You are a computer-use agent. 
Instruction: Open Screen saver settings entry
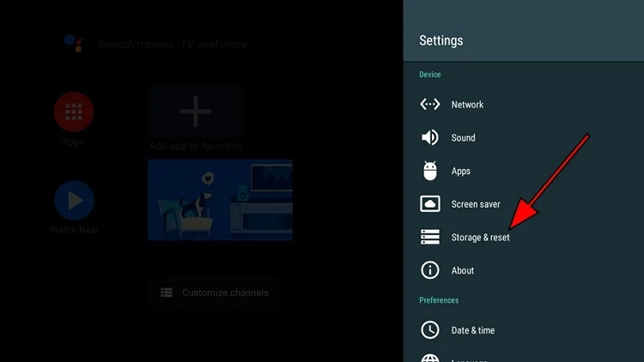pos(524,204)
